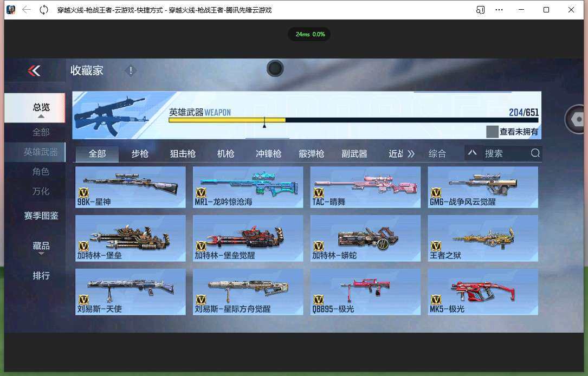This screenshot has height=376, width=588.
Task: Click the app icon in title bar
Action: (x=11, y=10)
